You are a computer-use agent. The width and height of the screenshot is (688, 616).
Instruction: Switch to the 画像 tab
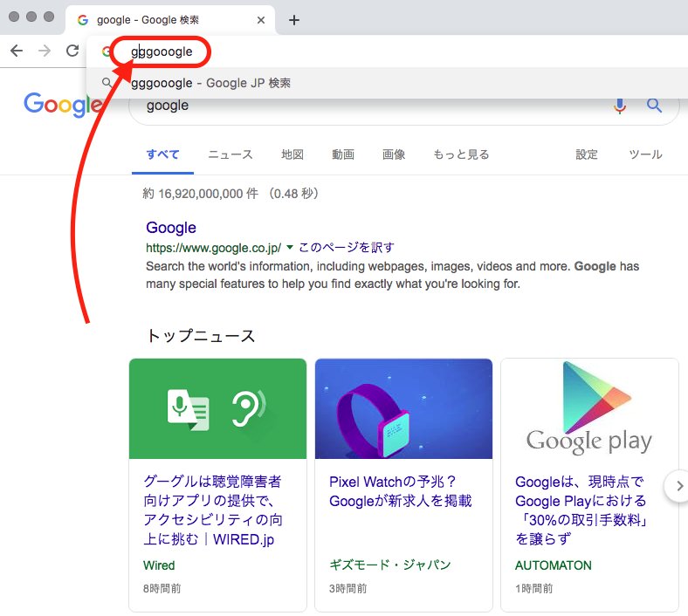[393, 154]
